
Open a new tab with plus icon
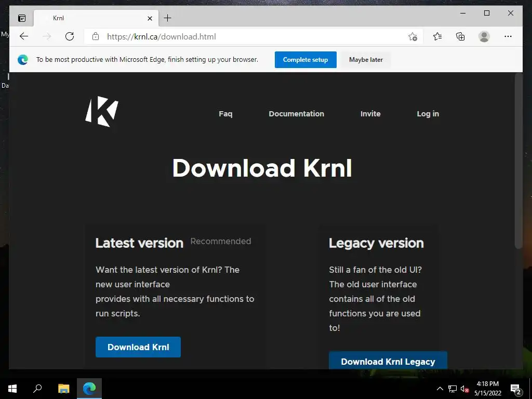(x=168, y=18)
